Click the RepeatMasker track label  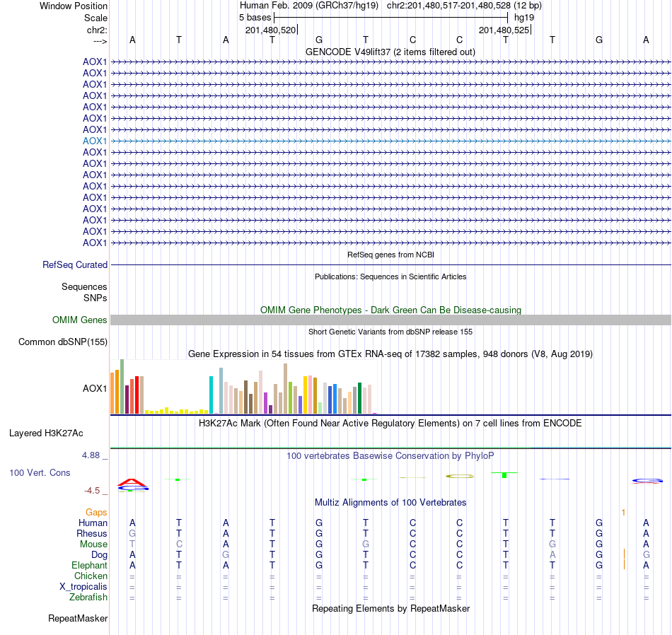pos(78,618)
